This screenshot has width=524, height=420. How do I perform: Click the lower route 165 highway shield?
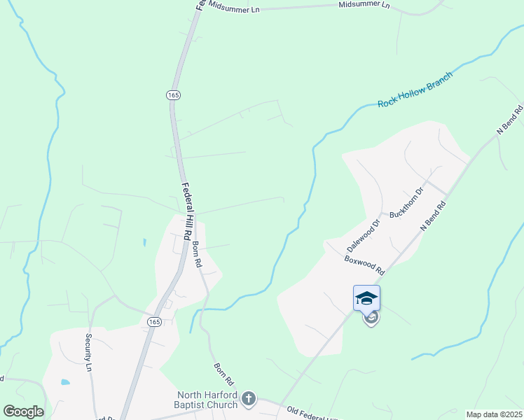tap(154, 322)
